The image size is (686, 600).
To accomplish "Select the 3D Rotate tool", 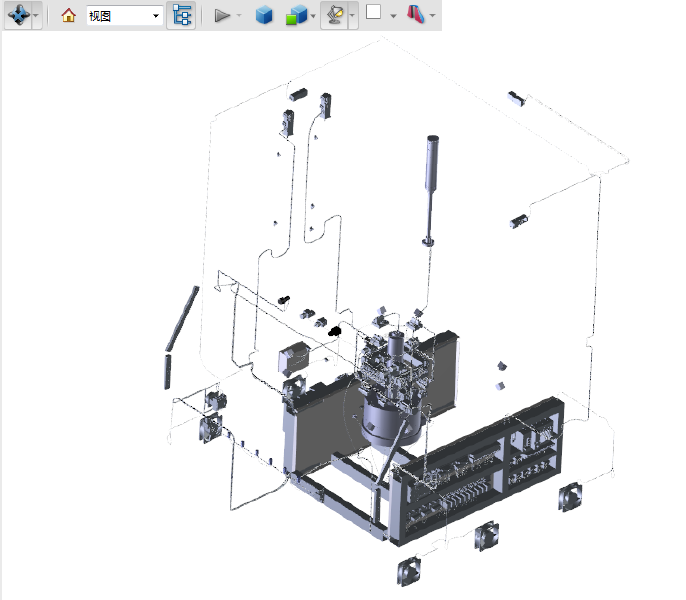I will pos(19,16).
